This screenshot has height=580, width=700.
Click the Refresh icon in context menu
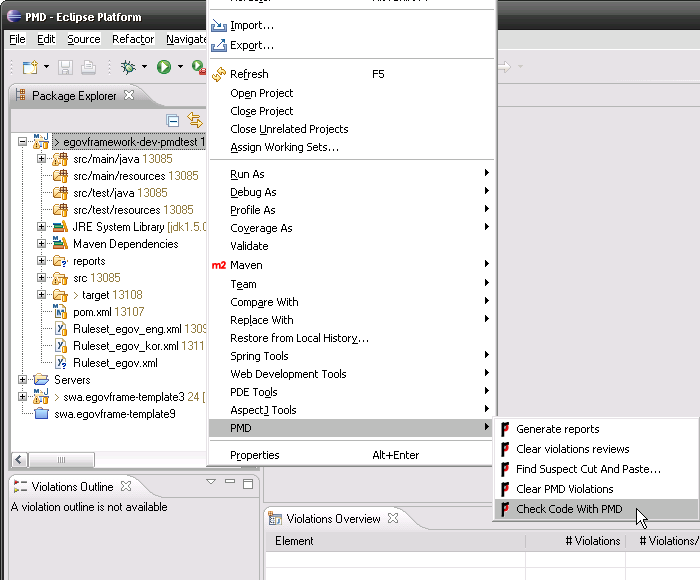[x=219, y=74]
